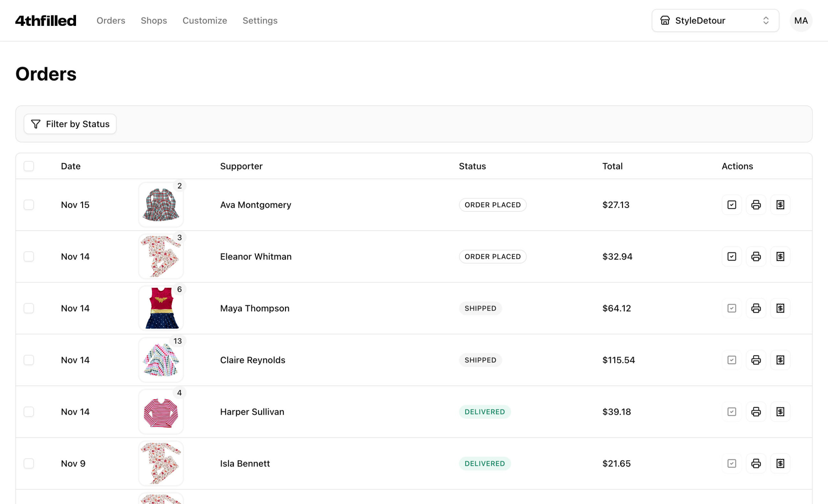The height and width of the screenshot is (504, 828).
Task: Open the Customize menu item
Action: pos(205,20)
